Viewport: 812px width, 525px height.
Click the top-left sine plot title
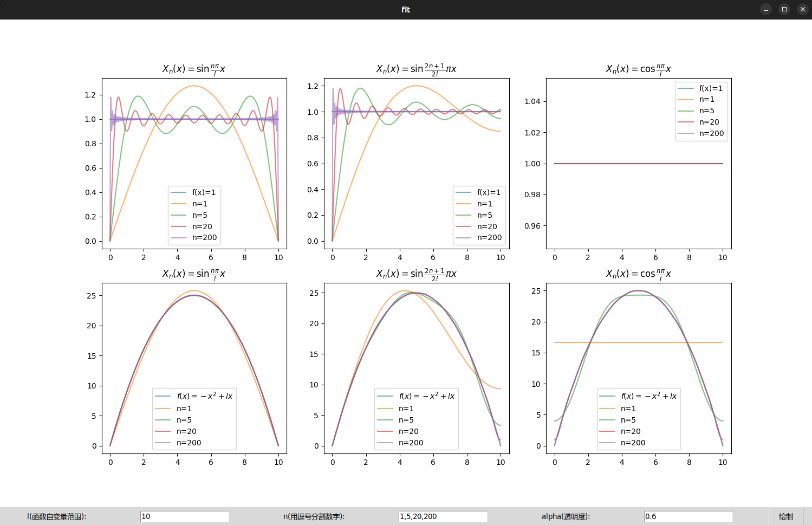194,69
